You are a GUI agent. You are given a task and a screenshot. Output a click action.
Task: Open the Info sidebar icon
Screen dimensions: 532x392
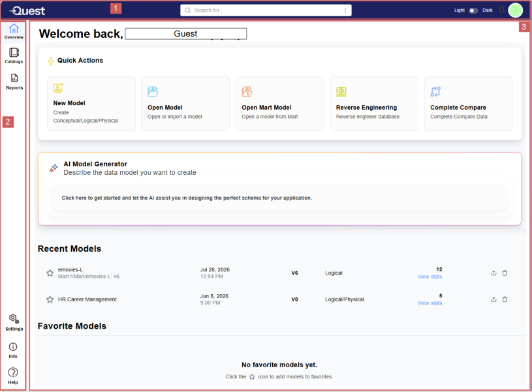click(13, 347)
